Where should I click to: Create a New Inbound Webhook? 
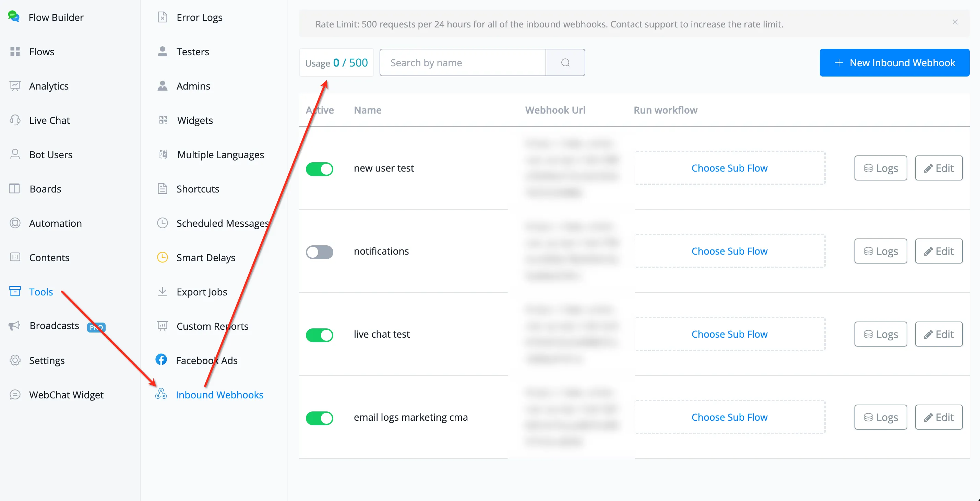click(x=894, y=62)
